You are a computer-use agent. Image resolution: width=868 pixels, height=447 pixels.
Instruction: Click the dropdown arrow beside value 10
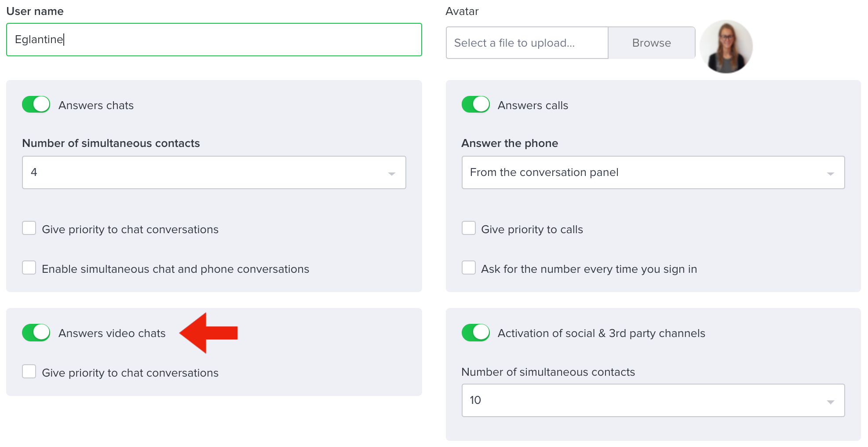click(x=830, y=402)
